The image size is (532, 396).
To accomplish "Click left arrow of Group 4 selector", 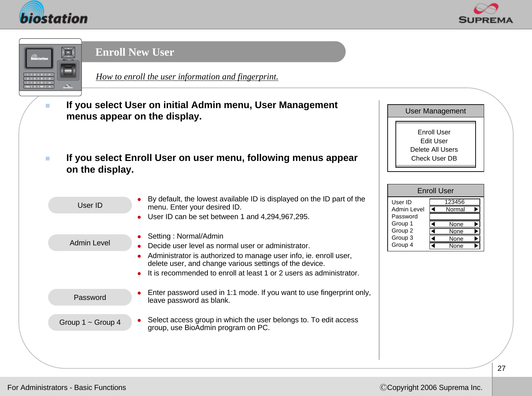I will pyautogui.click(x=433, y=246).
